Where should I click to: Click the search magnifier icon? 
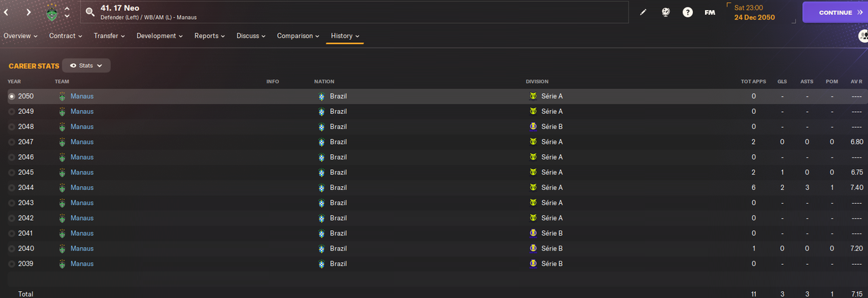tap(90, 12)
